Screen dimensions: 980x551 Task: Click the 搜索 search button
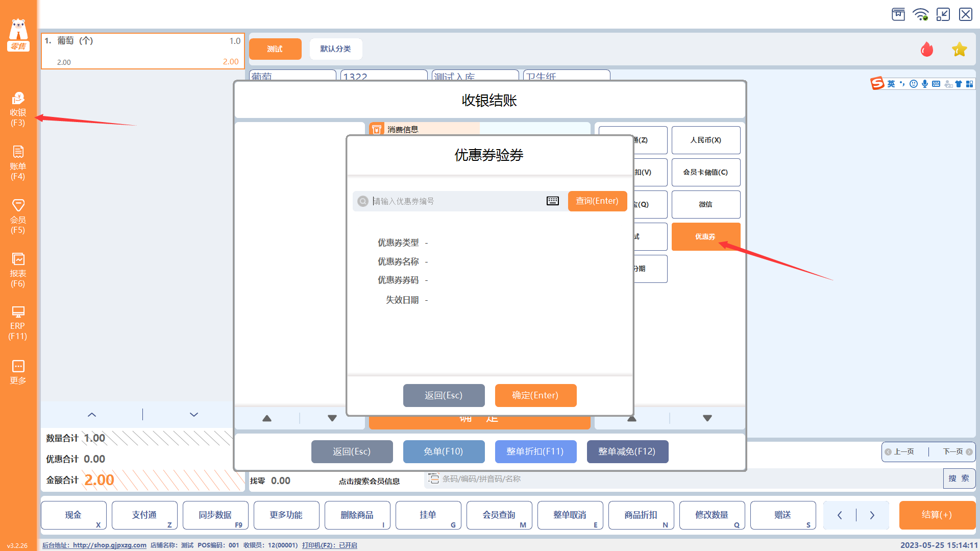[x=959, y=478]
